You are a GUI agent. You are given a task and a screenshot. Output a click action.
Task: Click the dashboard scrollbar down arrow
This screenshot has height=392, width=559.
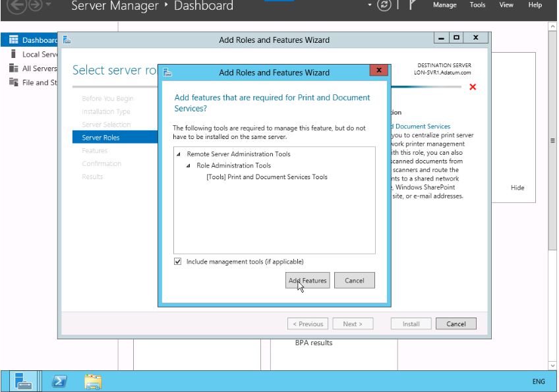click(x=552, y=364)
